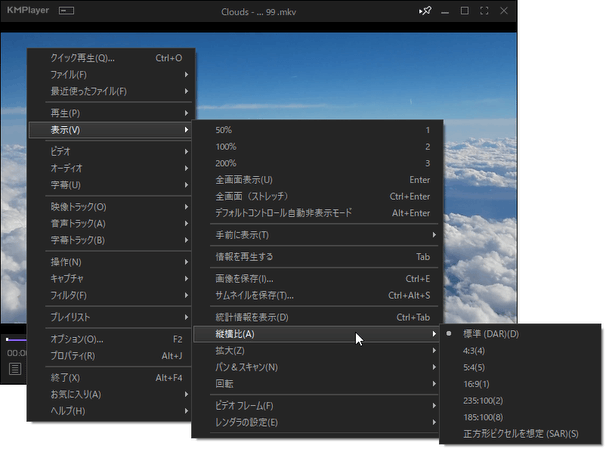Screen dimensions: 609x452
Task: Click the compact mode icon beside KMPlayer
Action: [x=67, y=12]
